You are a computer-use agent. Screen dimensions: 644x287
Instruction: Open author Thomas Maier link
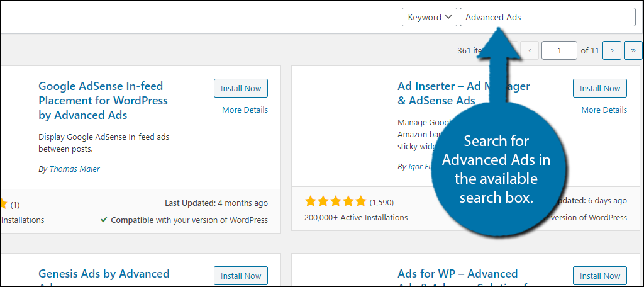tap(74, 169)
